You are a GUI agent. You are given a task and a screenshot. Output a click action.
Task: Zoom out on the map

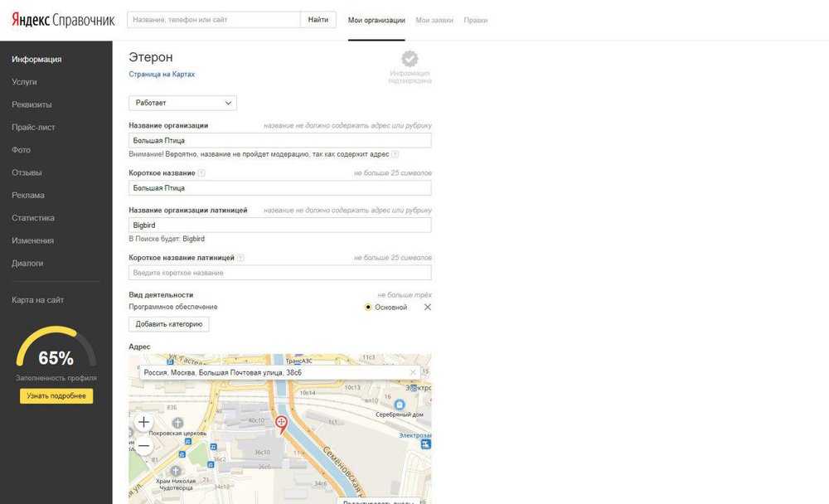143,446
